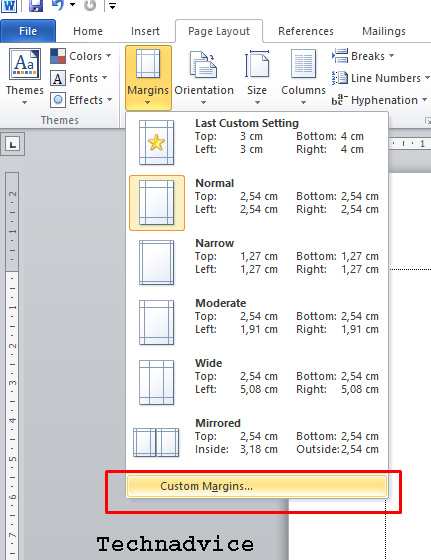Open the Themes gallery button
The image size is (431, 560).
tap(25, 76)
